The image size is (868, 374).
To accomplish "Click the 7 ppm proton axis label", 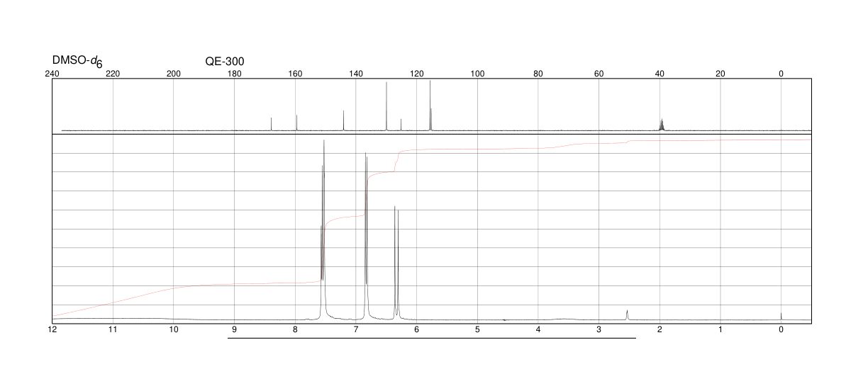I will [x=356, y=329].
